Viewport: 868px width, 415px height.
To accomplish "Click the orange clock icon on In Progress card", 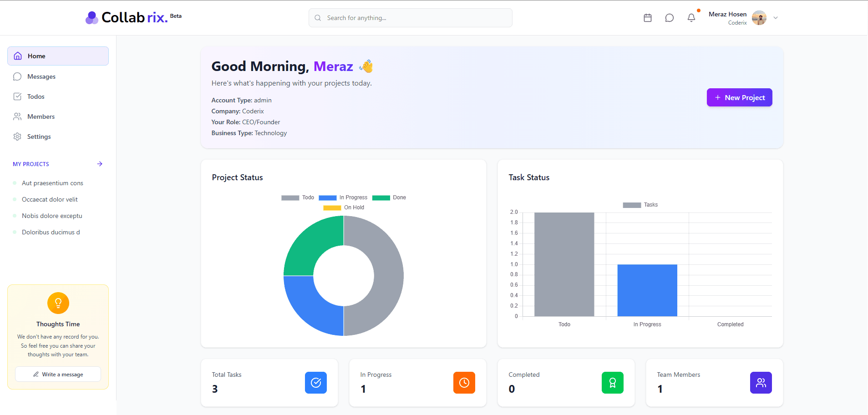I will (464, 383).
